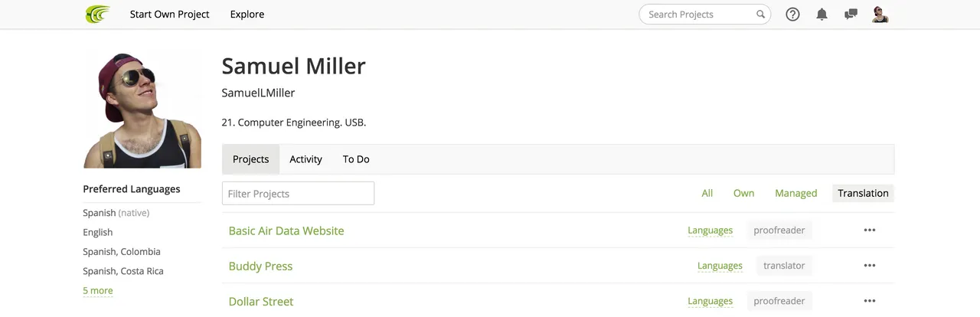Click the Filter Projects input field
The width and height of the screenshot is (980, 317).
[x=298, y=194]
